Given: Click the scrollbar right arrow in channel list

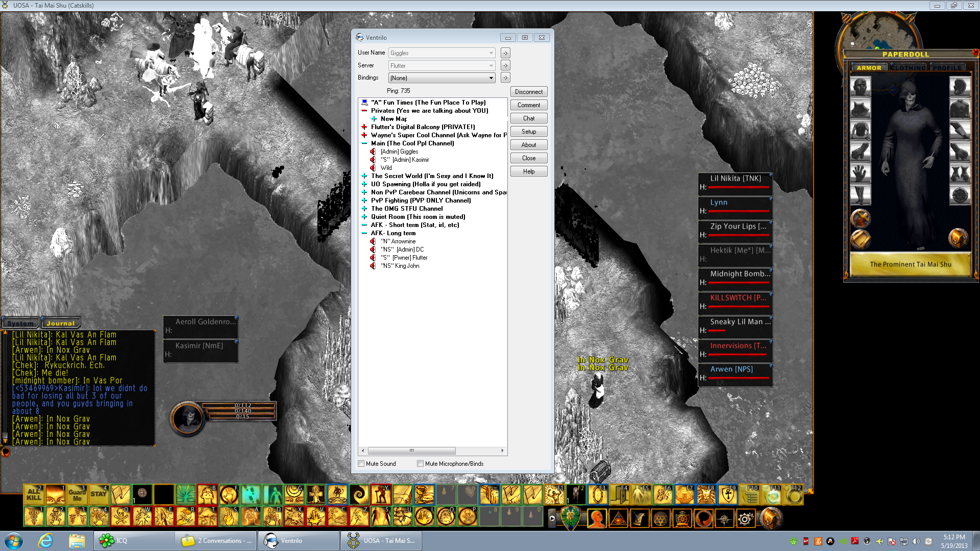Looking at the screenshot, I should pyautogui.click(x=503, y=450).
